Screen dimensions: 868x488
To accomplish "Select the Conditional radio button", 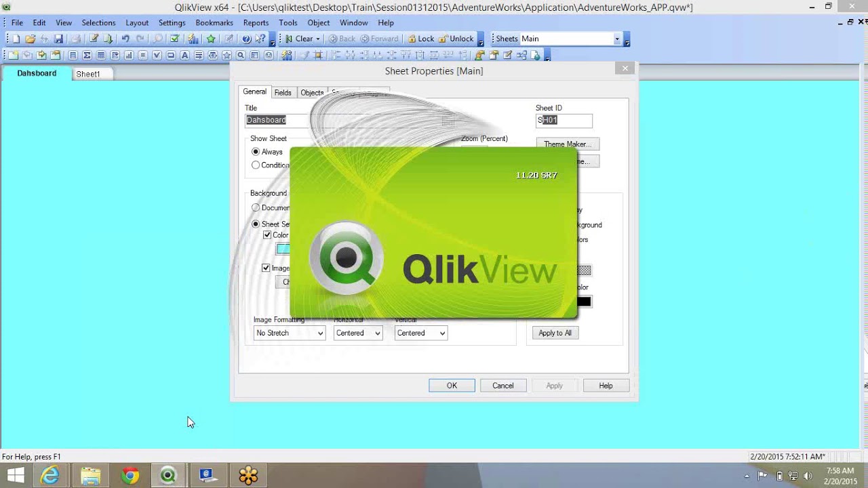I will [x=256, y=165].
